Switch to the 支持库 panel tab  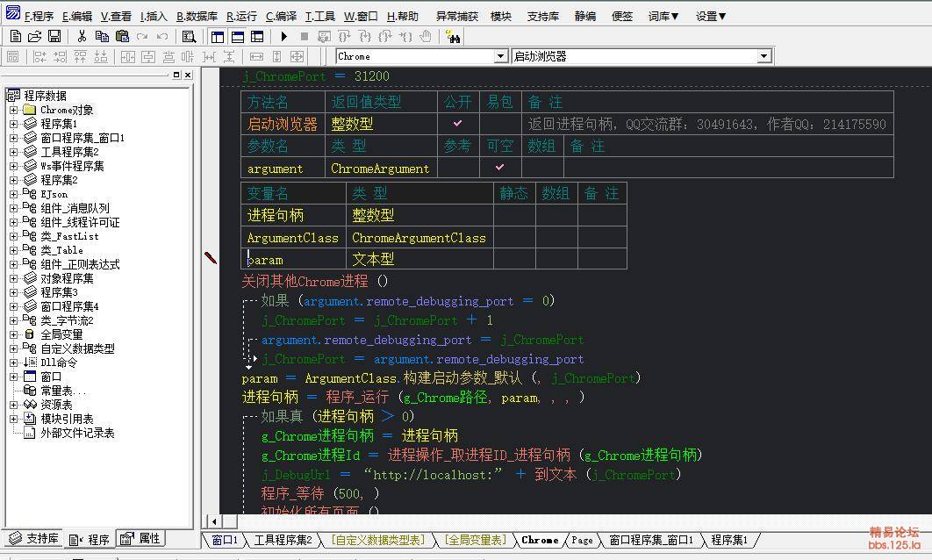(x=34, y=539)
